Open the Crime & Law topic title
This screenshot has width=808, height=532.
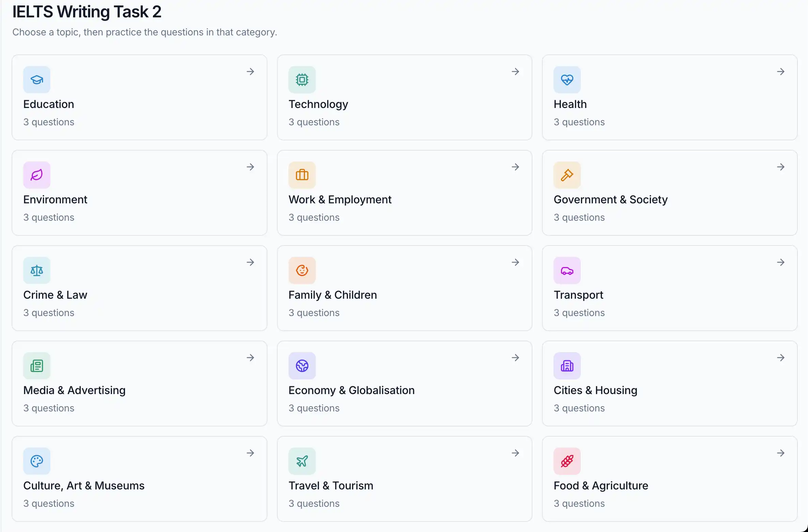(55, 295)
